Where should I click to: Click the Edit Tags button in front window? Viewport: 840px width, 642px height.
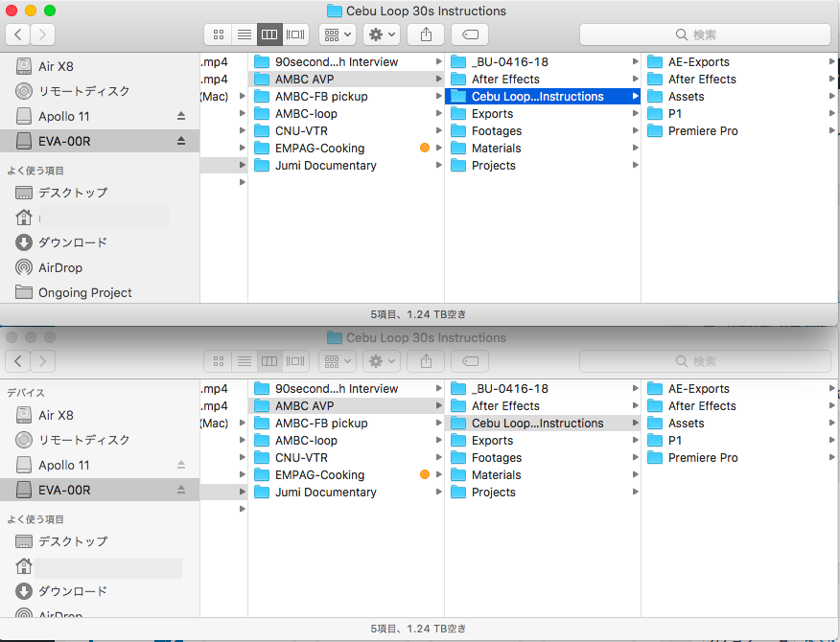pos(470,34)
